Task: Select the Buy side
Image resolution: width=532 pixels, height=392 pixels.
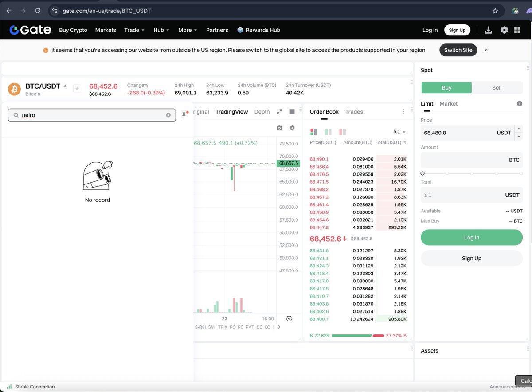Action: (x=446, y=88)
